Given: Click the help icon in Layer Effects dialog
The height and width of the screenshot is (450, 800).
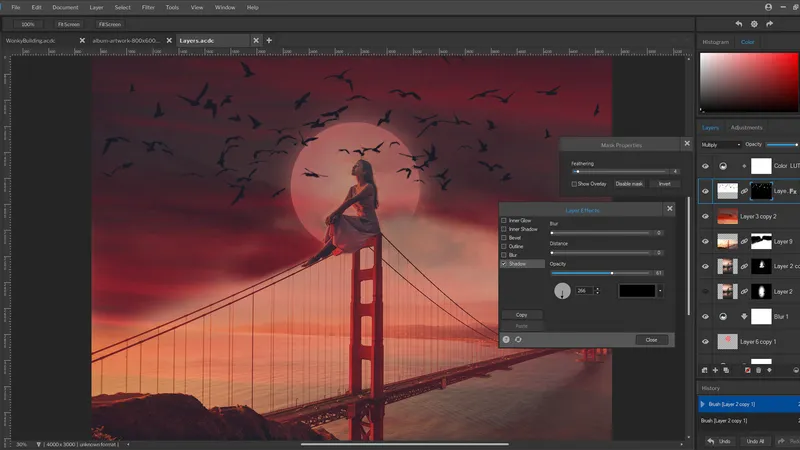Looking at the screenshot, I should pos(506,339).
